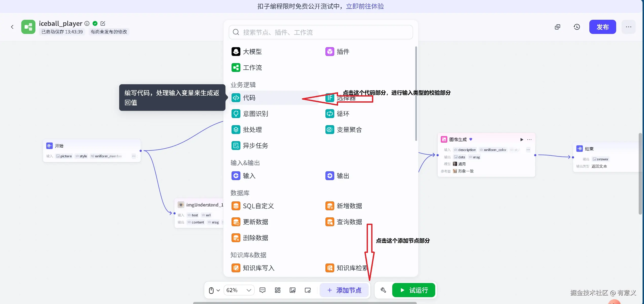644x304 pixels.
Task: Add a 知识库写入 node
Action: tap(259, 268)
